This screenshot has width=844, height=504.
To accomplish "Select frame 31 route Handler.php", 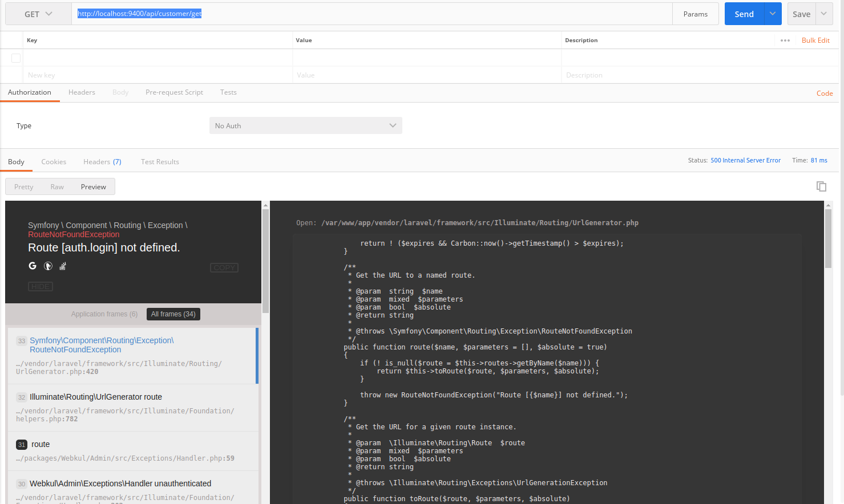I will click(132, 451).
